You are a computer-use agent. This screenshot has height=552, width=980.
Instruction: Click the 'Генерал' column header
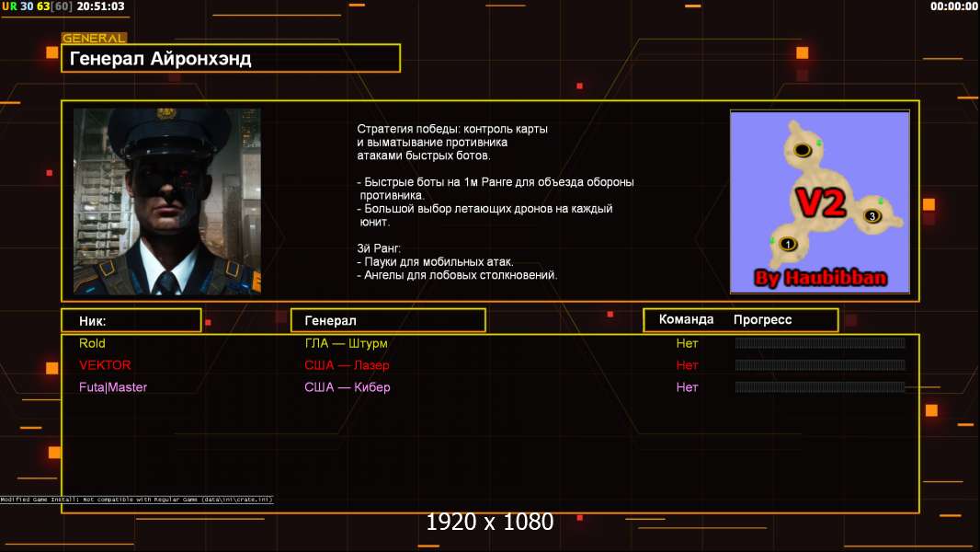click(x=388, y=320)
